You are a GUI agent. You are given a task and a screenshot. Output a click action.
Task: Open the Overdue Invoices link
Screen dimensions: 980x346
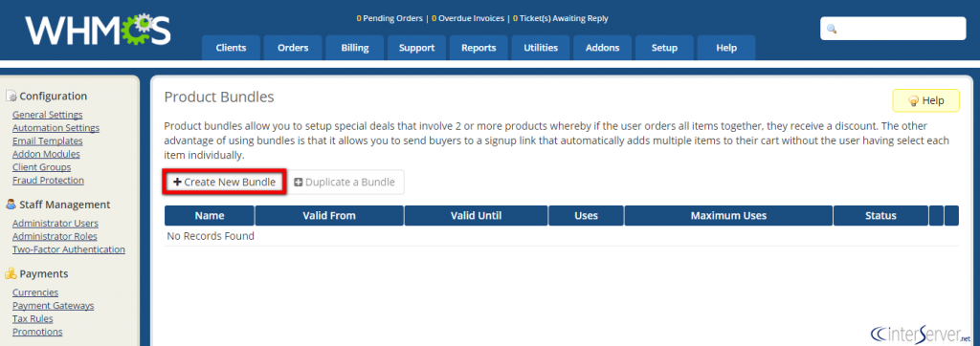pos(467,19)
